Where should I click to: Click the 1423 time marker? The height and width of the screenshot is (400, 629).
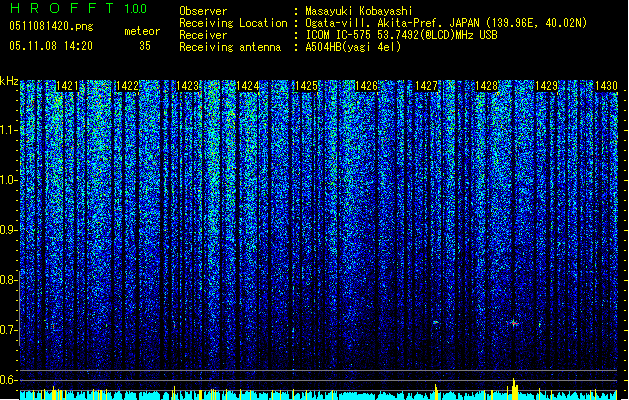tap(187, 86)
